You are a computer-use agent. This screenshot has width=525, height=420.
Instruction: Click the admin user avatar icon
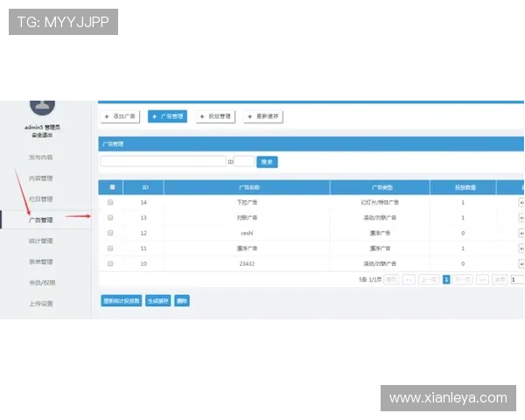tap(42, 106)
